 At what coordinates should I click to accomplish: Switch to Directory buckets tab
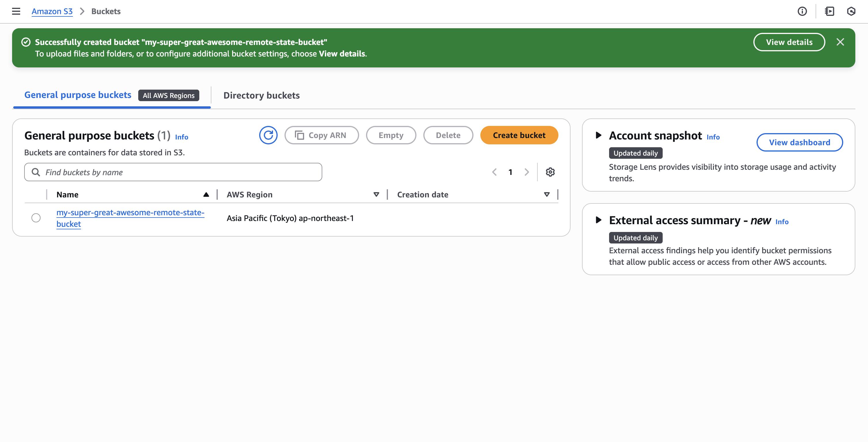261,95
